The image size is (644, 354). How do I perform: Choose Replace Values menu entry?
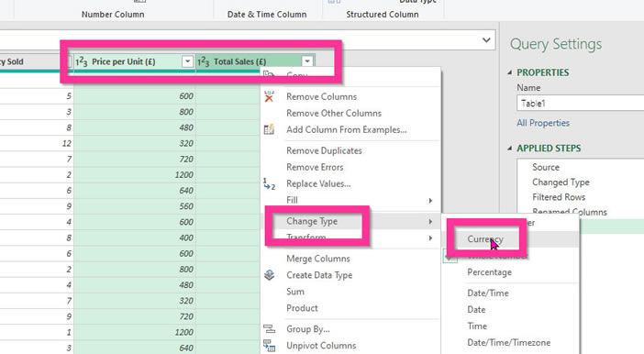click(318, 183)
